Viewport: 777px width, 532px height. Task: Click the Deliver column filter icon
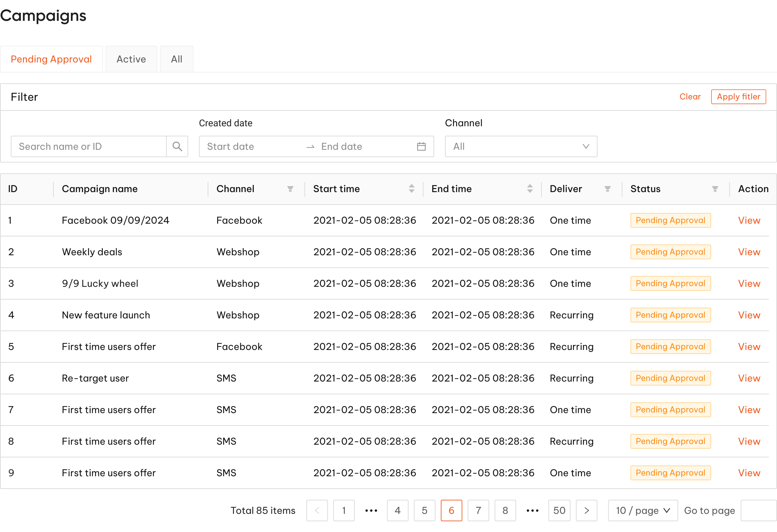point(607,189)
